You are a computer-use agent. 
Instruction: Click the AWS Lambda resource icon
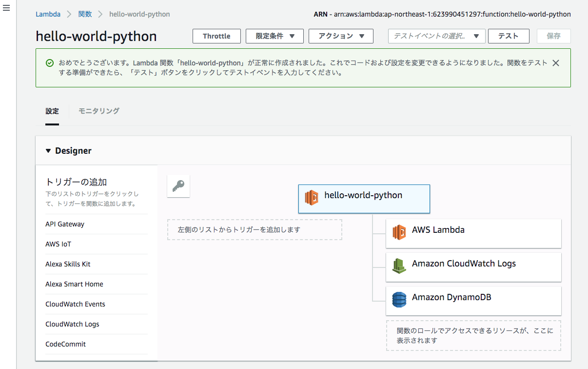point(399,232)
